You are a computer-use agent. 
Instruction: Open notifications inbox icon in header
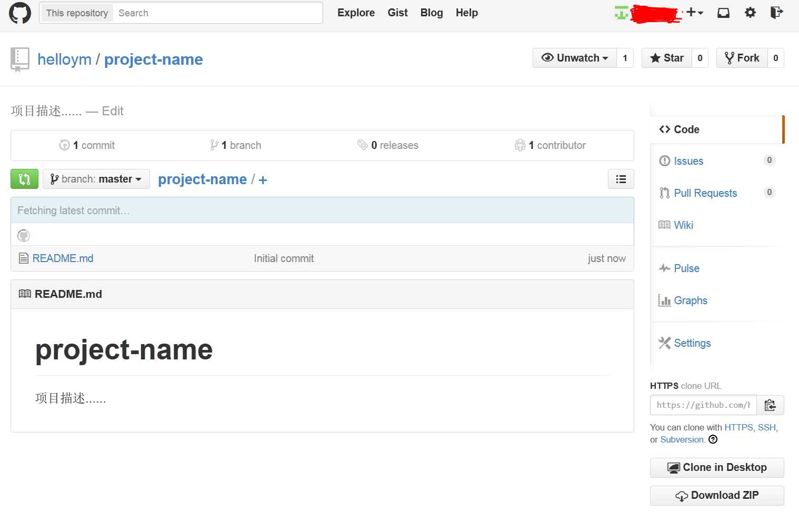point(723,13)
